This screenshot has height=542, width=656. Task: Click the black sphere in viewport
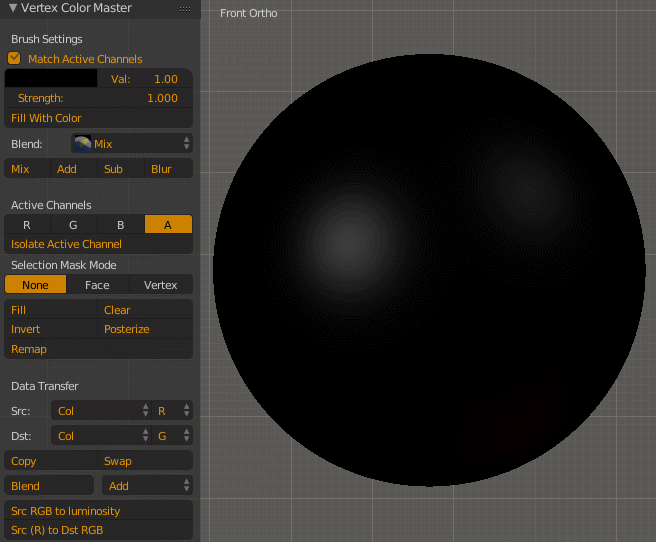point(429,270)
